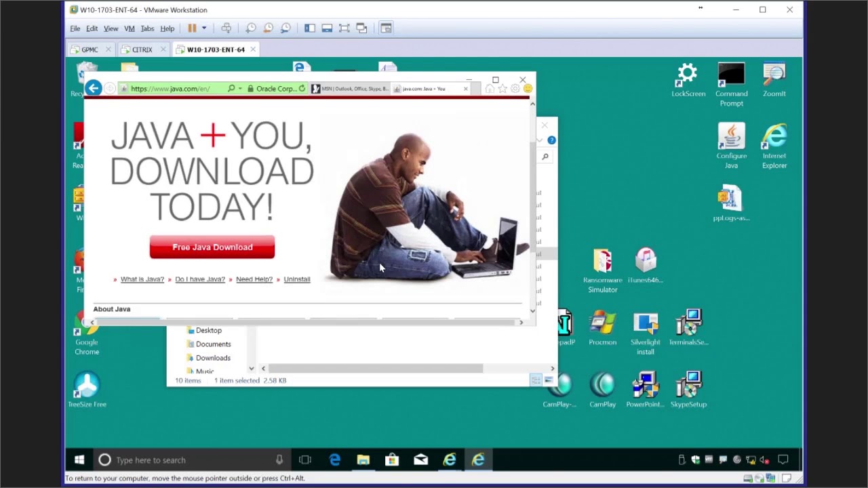Viewport: 868px width, 488px height.
Task: Open the VMware File menu
Action: (75, 28)
